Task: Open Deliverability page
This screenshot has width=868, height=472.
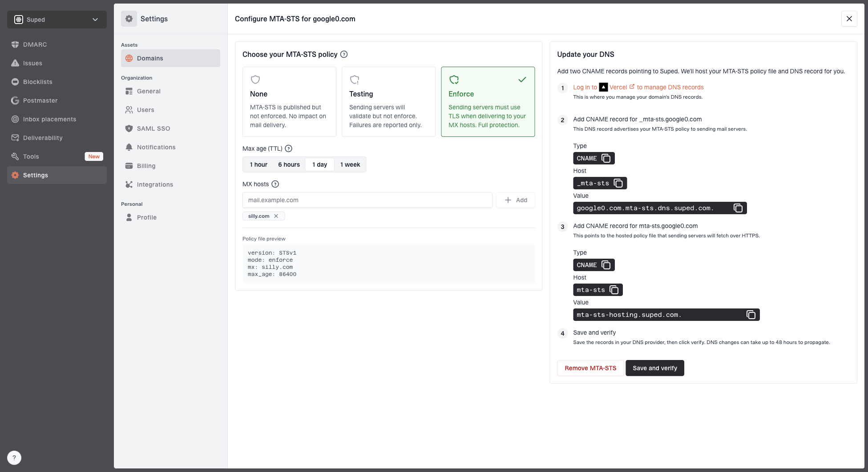Action: (x=57, y=138)
